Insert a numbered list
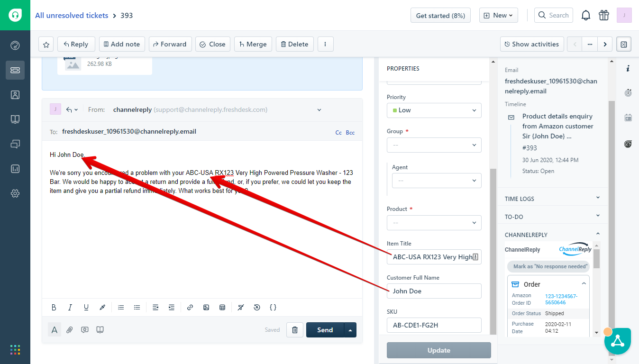The image size is (639, 364). coord(121,308)
